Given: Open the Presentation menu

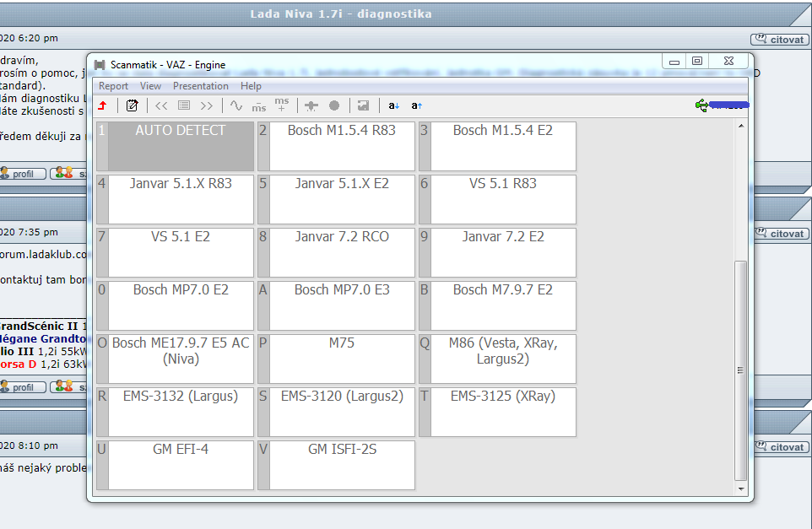Looking at the screenshot, I should coord(201,86).
